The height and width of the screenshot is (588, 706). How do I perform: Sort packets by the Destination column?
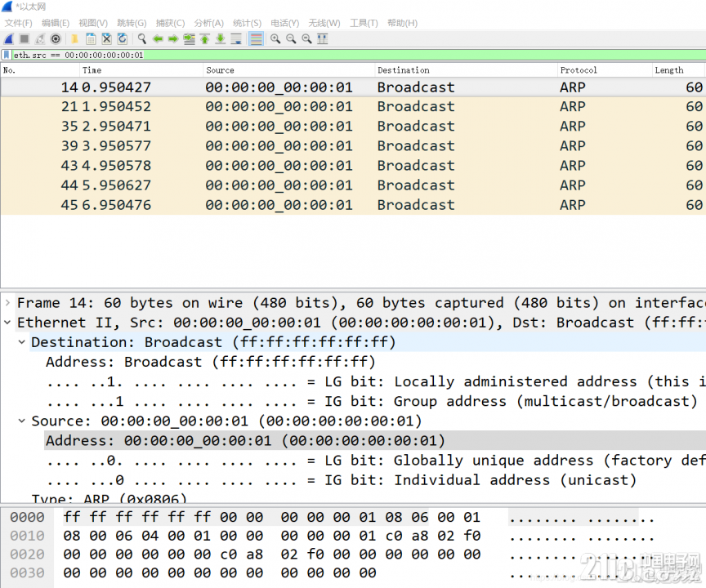pyautogui.click(x=466, y=70)
